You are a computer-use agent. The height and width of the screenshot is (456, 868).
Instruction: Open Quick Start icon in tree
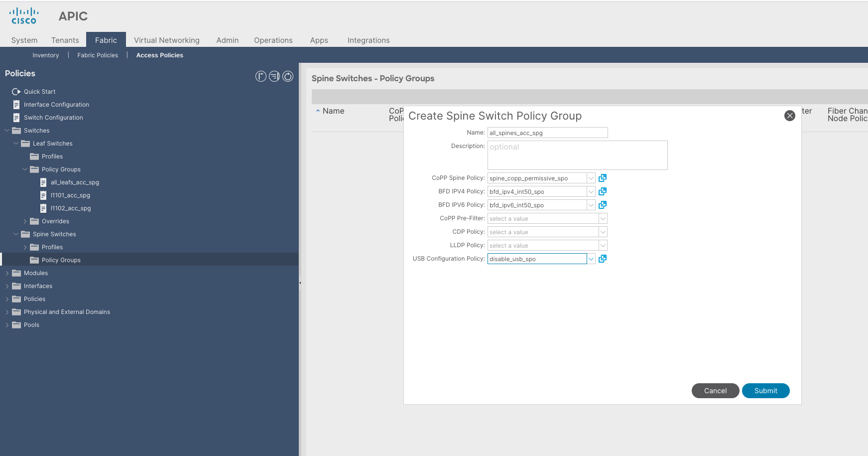click(16, 92)
